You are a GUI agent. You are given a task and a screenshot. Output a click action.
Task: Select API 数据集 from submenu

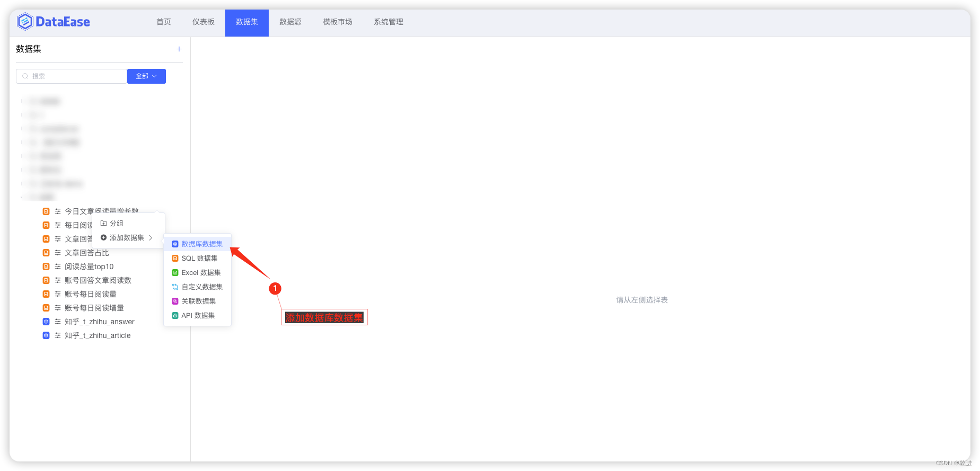point(198,316)
